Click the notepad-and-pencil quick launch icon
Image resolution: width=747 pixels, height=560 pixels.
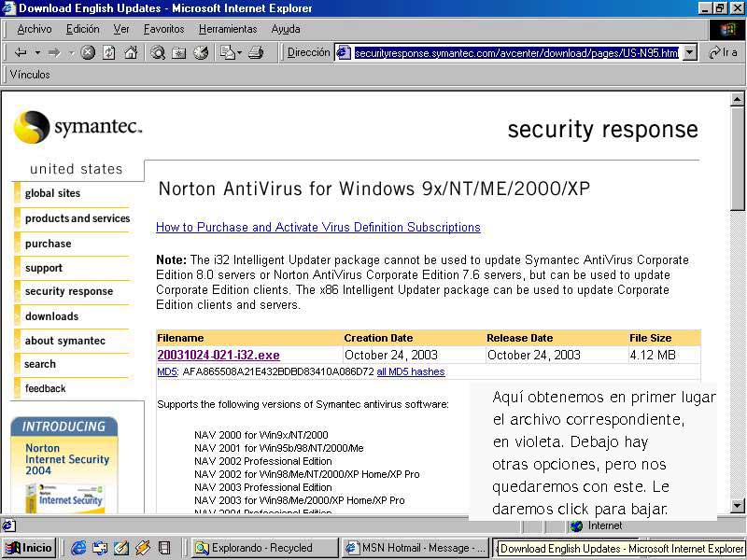(x=121, y=548)
